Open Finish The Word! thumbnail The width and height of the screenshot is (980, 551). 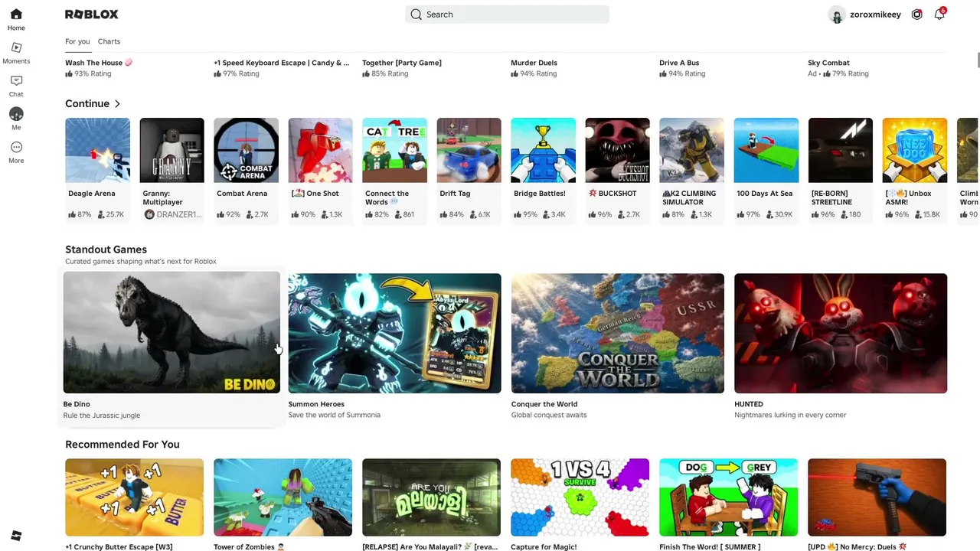[728, 497]
